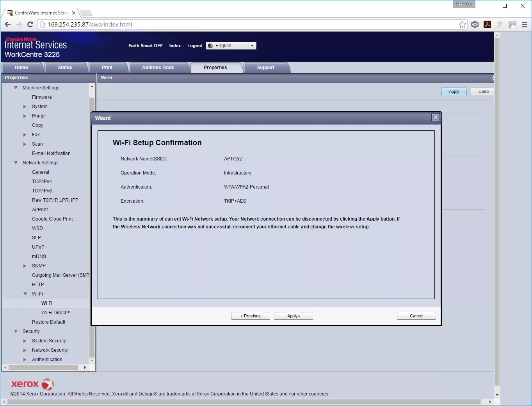
Task: Open the Support tab
Action: pos(266,68)
